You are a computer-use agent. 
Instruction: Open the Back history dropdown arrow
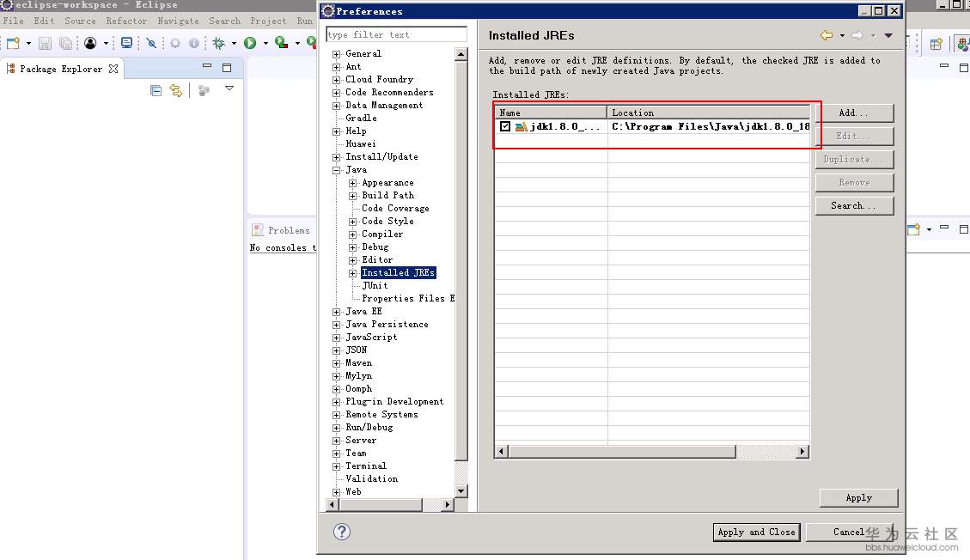[x=842, y=36]
